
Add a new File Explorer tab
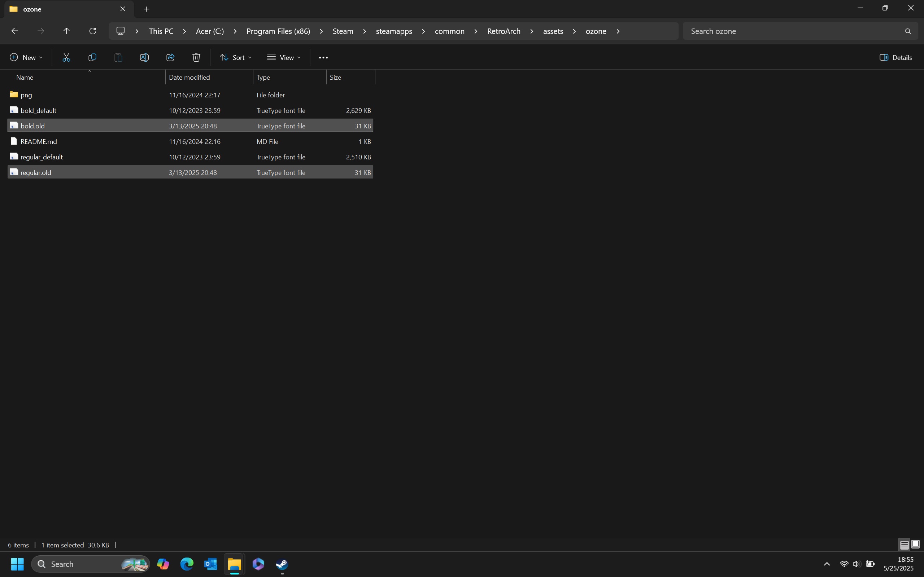[147, 9]
